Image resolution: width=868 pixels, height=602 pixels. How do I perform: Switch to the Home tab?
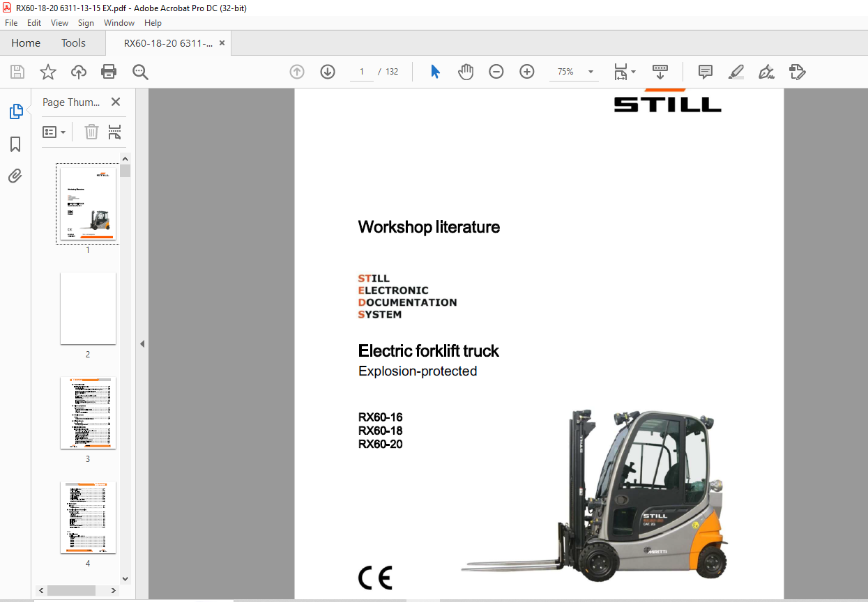(x=26, y=43)
